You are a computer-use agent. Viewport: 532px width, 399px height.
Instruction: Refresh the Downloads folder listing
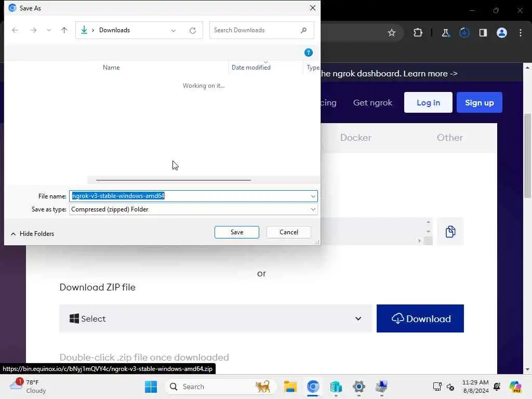click(193, 31)
